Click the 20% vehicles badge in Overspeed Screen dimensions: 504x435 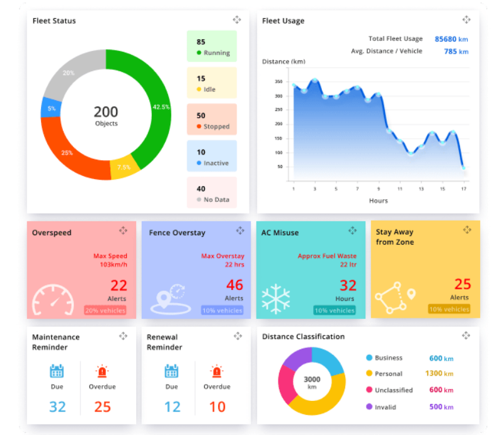105,310
